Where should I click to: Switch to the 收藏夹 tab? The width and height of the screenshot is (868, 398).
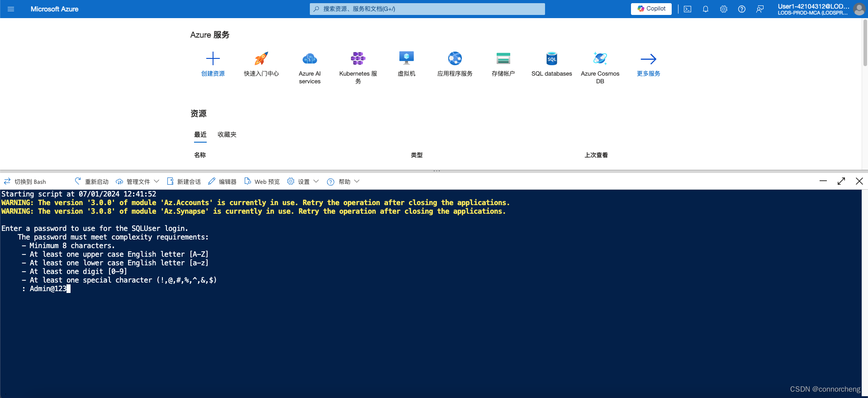pos(227,134)
